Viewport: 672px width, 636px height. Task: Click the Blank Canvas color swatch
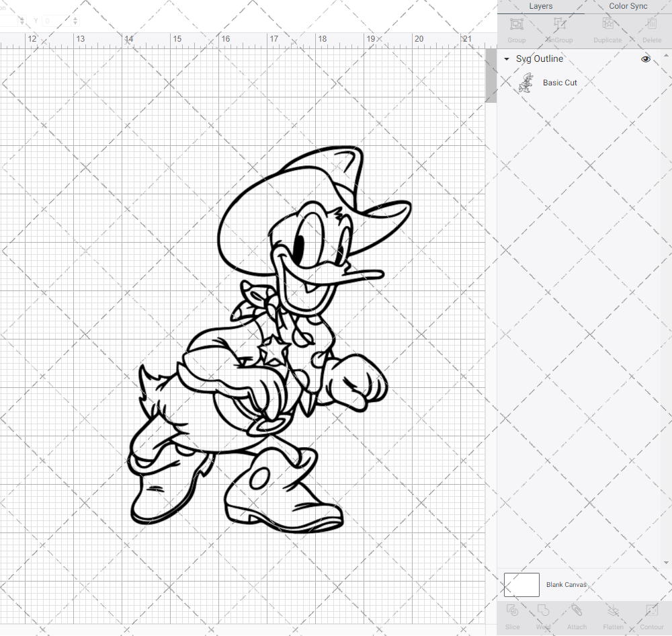click(521, 584)
